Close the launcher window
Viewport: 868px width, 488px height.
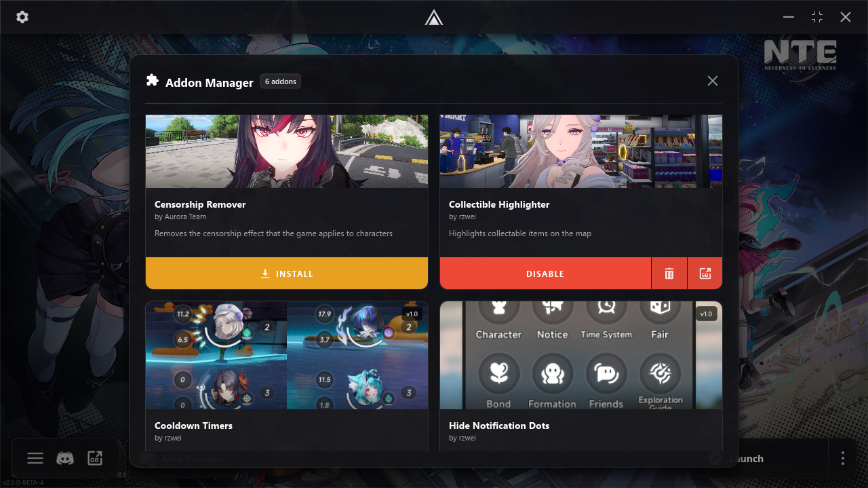pos(846,17)
